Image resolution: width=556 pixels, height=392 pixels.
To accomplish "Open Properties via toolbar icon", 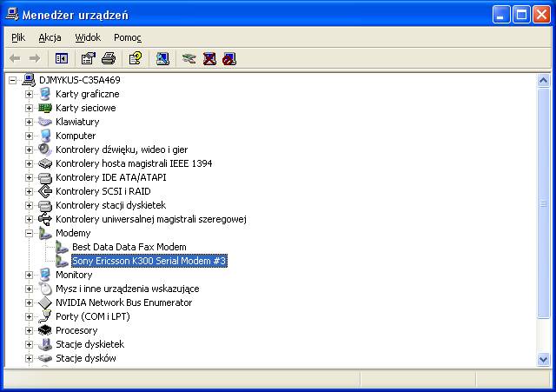I will [x=89, y=58].
